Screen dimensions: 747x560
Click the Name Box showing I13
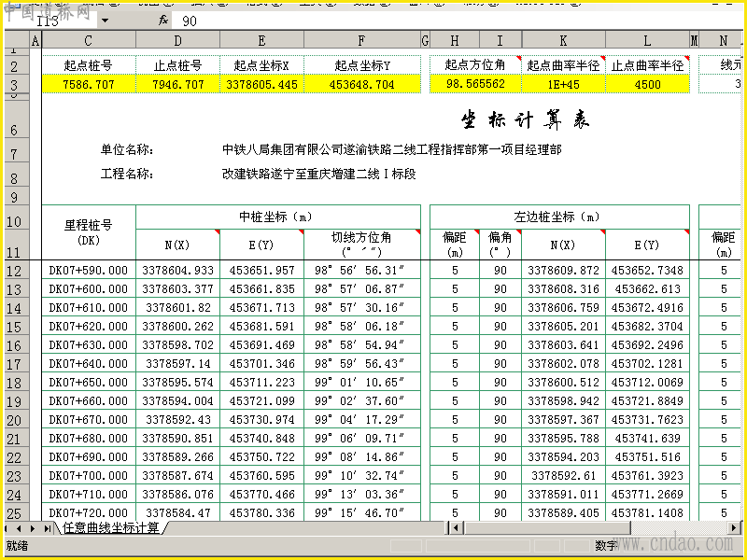click(x=51, y=21)
